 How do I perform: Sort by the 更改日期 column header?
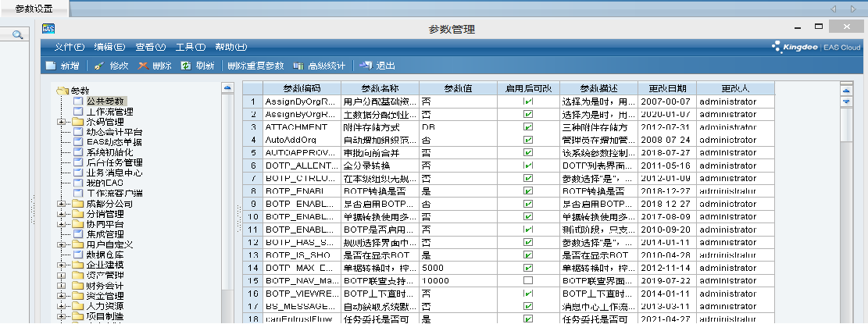pyautogui.click(x=668, y=88)
